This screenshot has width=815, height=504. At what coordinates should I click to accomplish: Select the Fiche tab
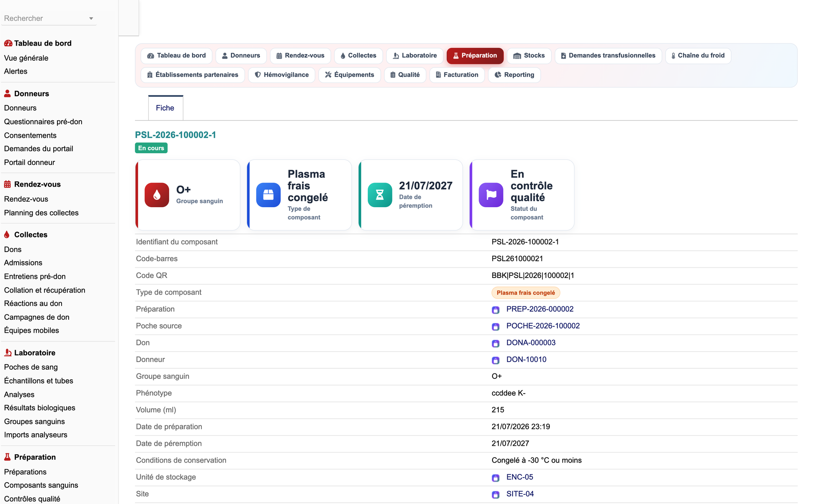[x=165, y=108]
